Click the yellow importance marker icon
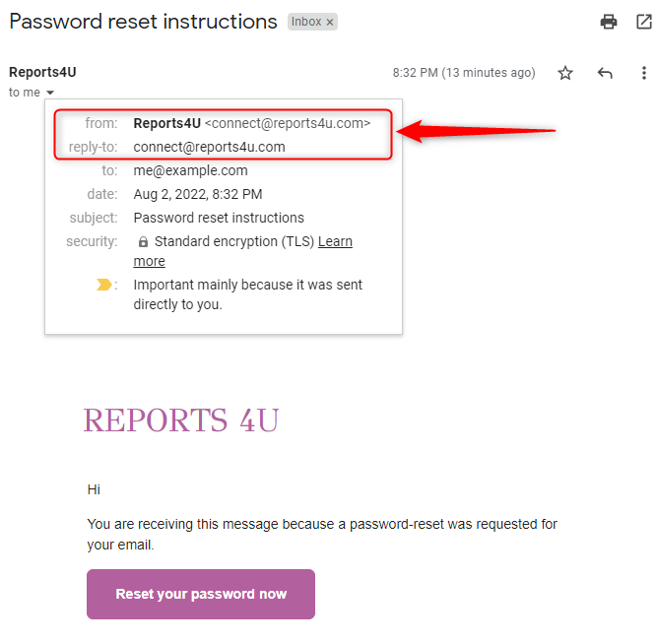Screen dimensions: 658x644 (105, 285)
